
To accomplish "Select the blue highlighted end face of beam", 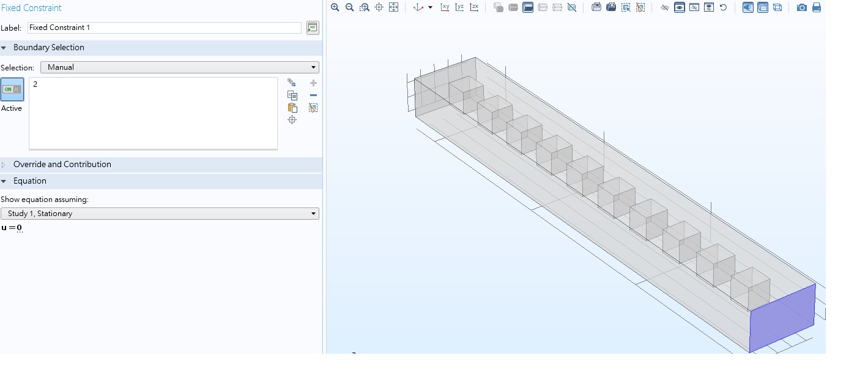I will tap(782, 318).
